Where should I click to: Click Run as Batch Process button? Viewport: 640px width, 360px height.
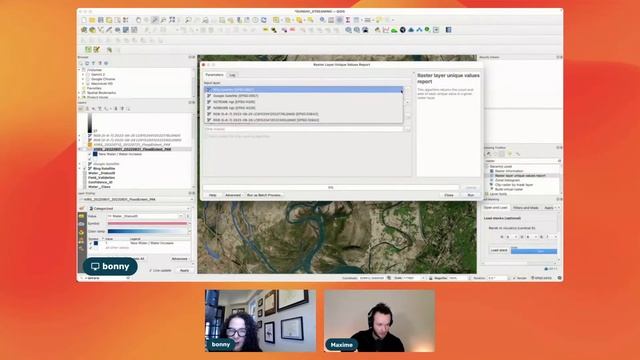click(x=264, y=195)
